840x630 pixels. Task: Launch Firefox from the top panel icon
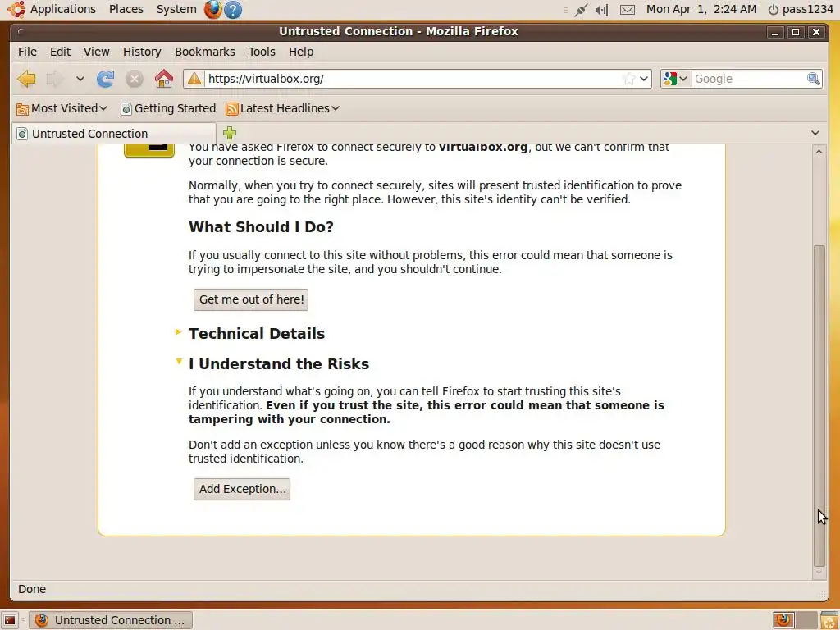click(x=212, y=9)
